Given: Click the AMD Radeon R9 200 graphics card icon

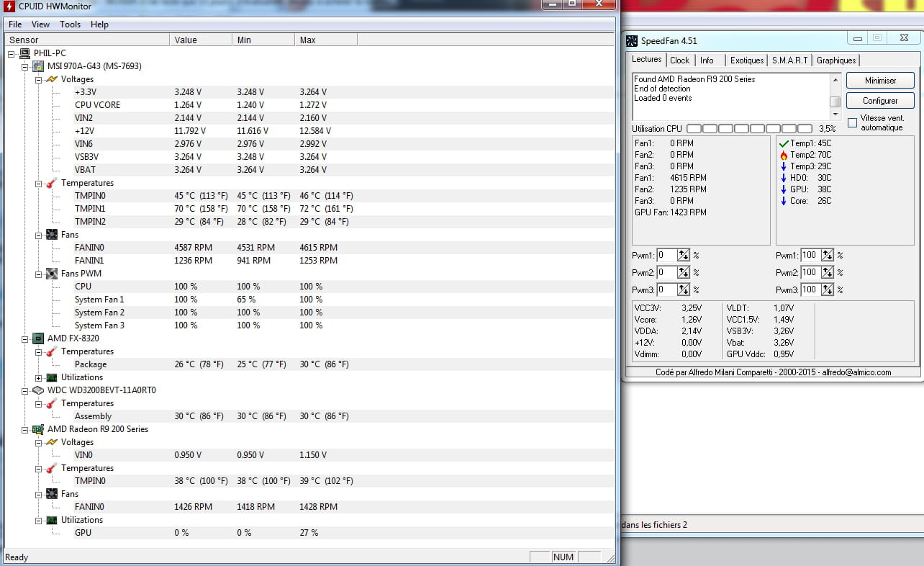Looking at the screenshot, I should [38, 429].
